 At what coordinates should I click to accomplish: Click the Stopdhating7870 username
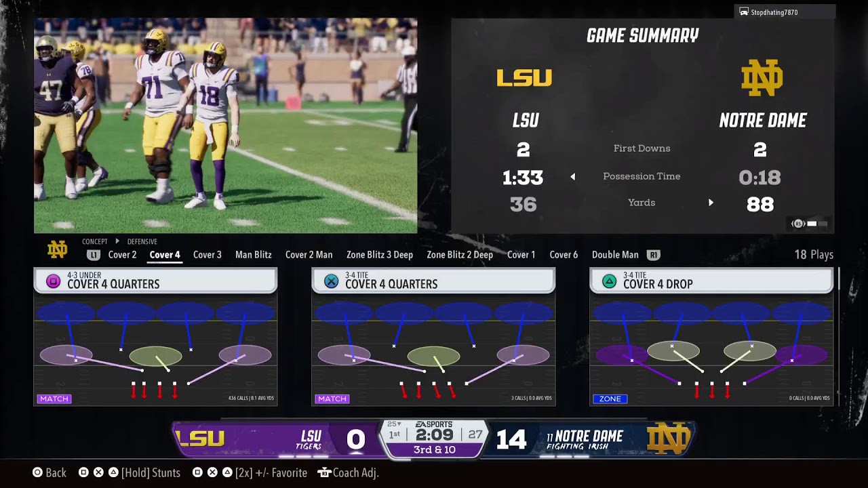point(774,12)
